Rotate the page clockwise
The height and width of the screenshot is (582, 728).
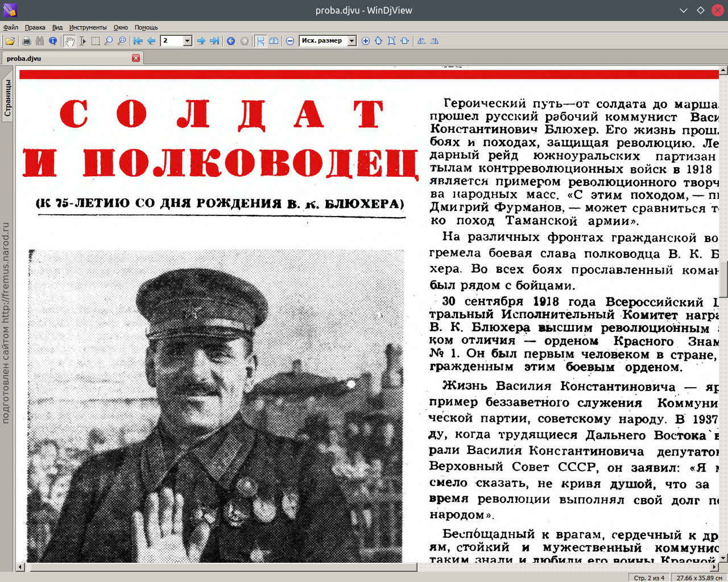[435, 41]
